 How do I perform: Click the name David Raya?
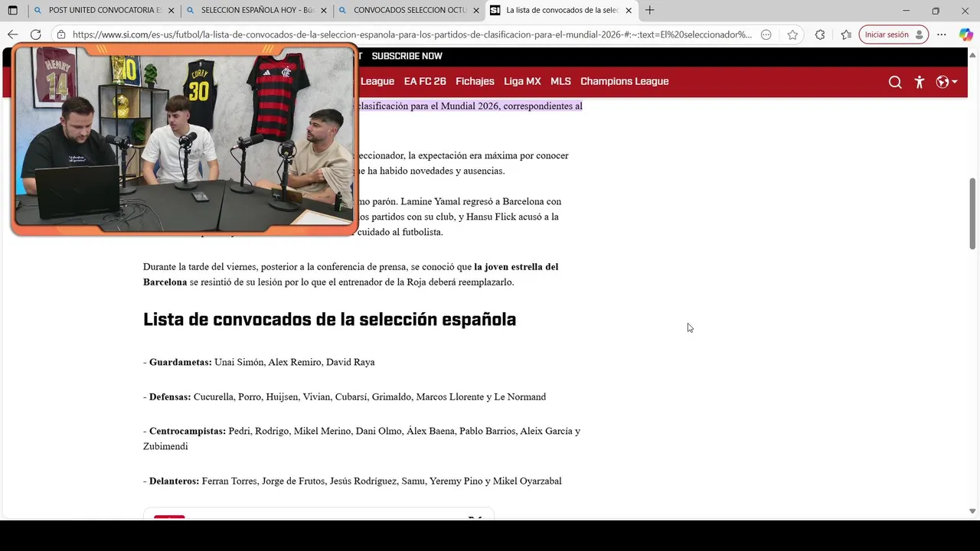pyautogui.click(x=351, y=362)
